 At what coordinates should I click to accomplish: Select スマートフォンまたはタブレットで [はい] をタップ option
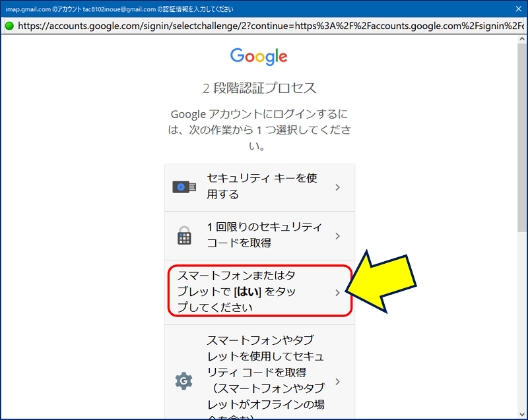(259, 291)
